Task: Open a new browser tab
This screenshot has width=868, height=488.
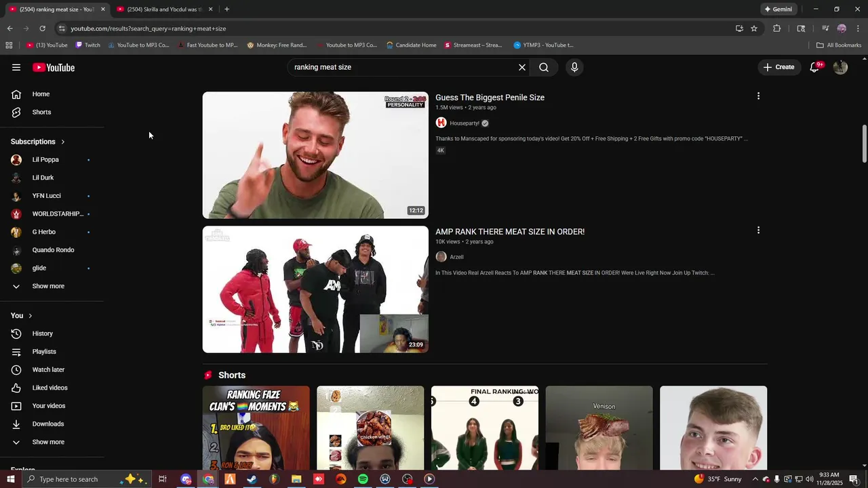Action: coord(226,9)
